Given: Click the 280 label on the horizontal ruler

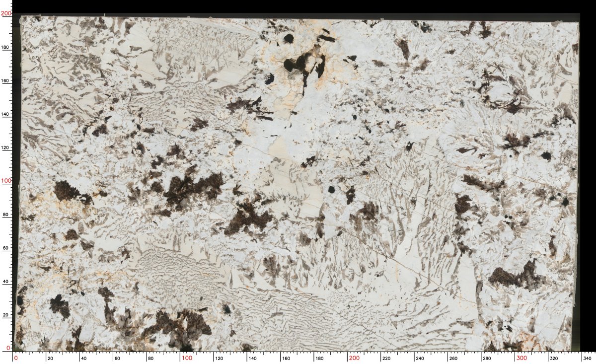Looking at the screenshot, I should (x=486, y=358).
